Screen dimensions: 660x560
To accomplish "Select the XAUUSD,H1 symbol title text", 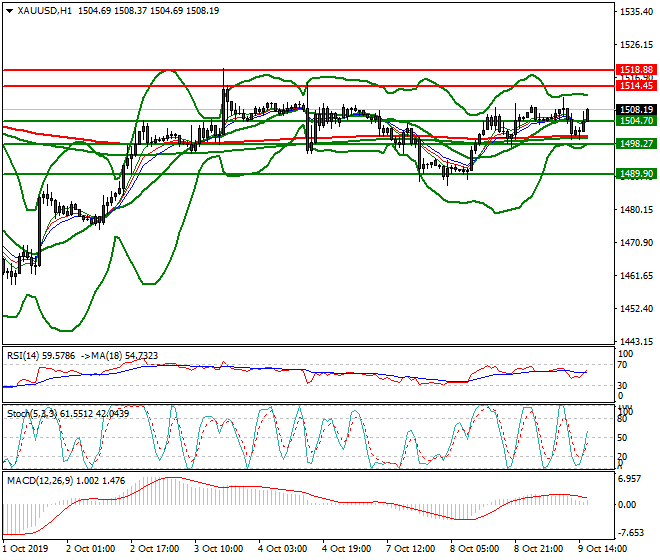I will [x=44, y=11].
